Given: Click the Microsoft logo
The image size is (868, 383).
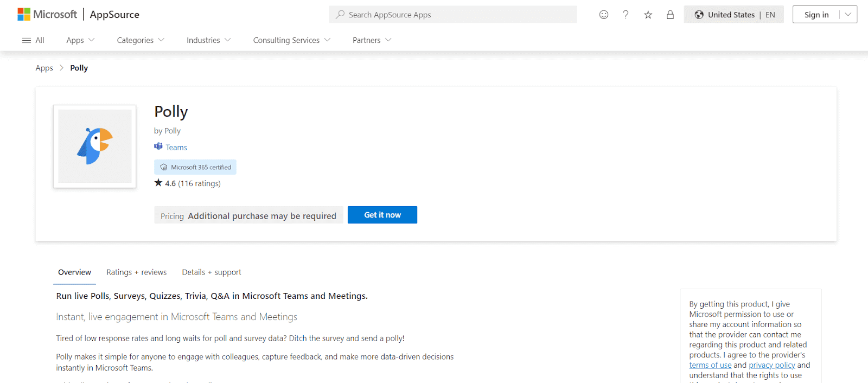Looking at the screenshot, I should pyautogui.click(x=47, y=15).
